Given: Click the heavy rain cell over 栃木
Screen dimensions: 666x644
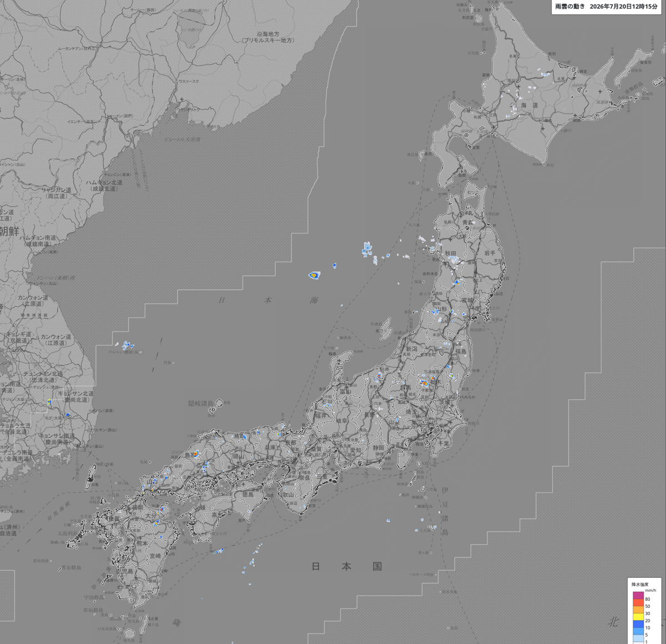Looking at the screenshot, I should pyautogui.click(x=425, y=383).
